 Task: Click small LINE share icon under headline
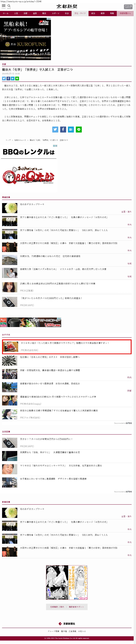pyautogui.click(x=17, y=78)
